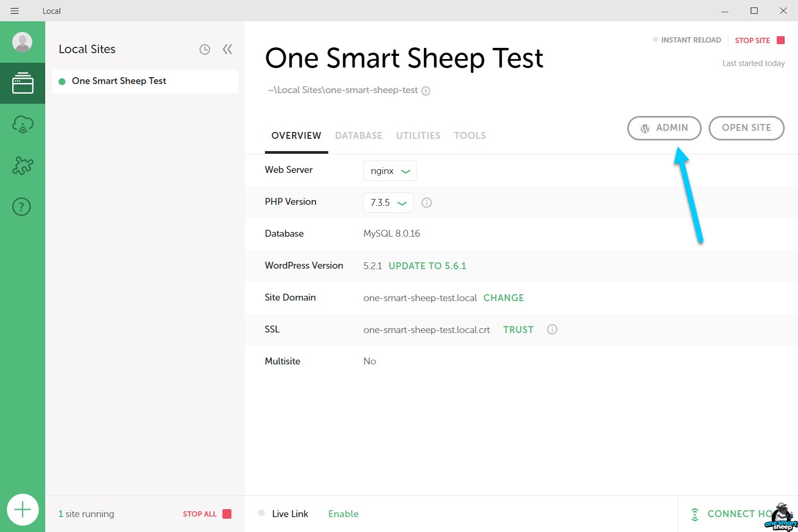Switch to the Utilities tab
Image resolution: width=798 pixels, height=532 pixels.
(418, 136)
